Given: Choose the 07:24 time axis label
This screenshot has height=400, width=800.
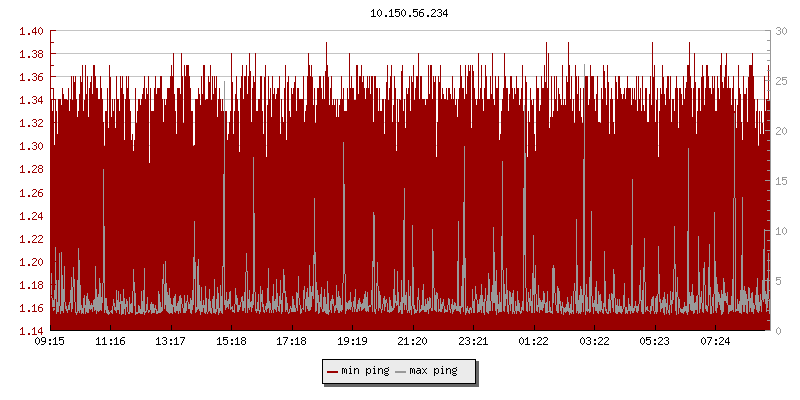Looking at the screenshot, I should [x=715, y=342].
